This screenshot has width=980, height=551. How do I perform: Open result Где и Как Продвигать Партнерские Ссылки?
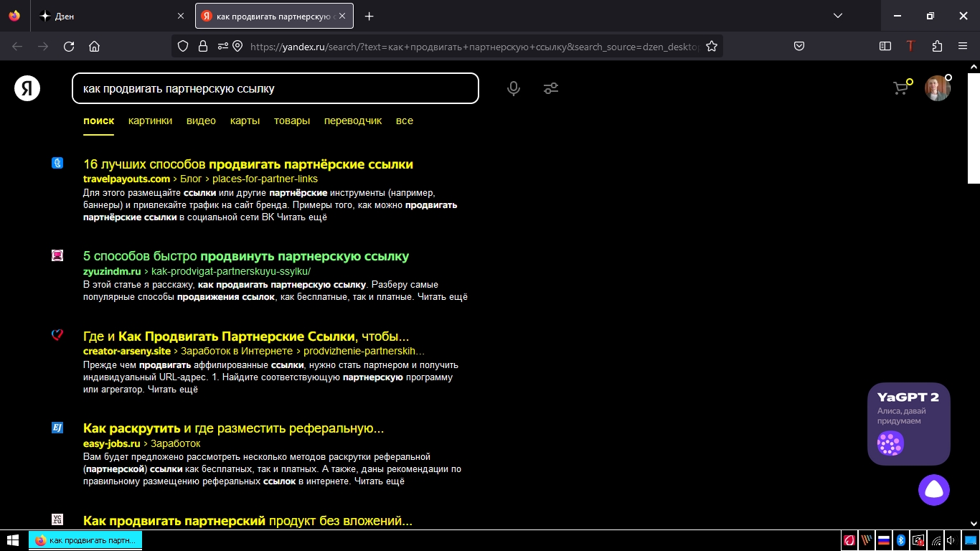point(246,336)
